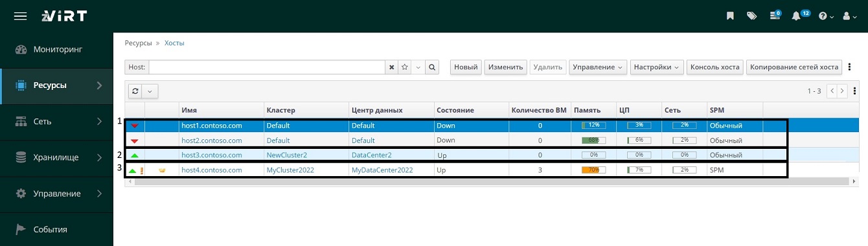Sort by the Память column header
The width and height of the screenshot is (868, 246).
tap(593, 110)
